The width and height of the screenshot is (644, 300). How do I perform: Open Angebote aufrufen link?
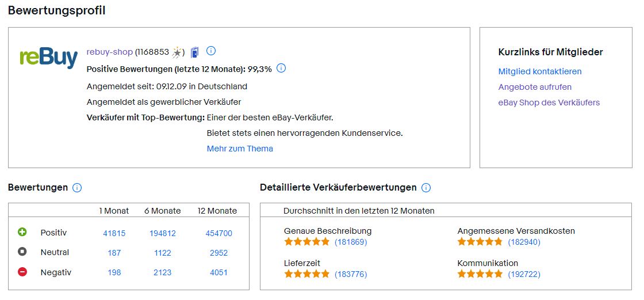click(x=535, y=87)
